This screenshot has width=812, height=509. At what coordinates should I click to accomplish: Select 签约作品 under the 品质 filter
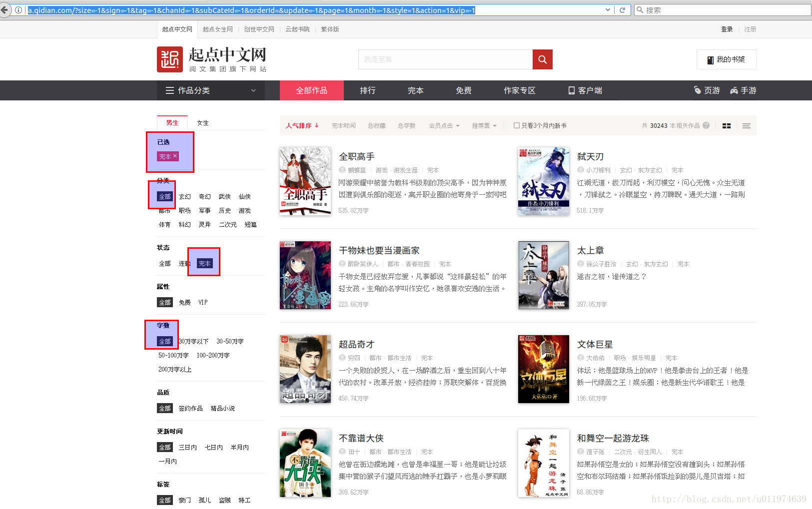pyautogui.click(x=191, y=409)
